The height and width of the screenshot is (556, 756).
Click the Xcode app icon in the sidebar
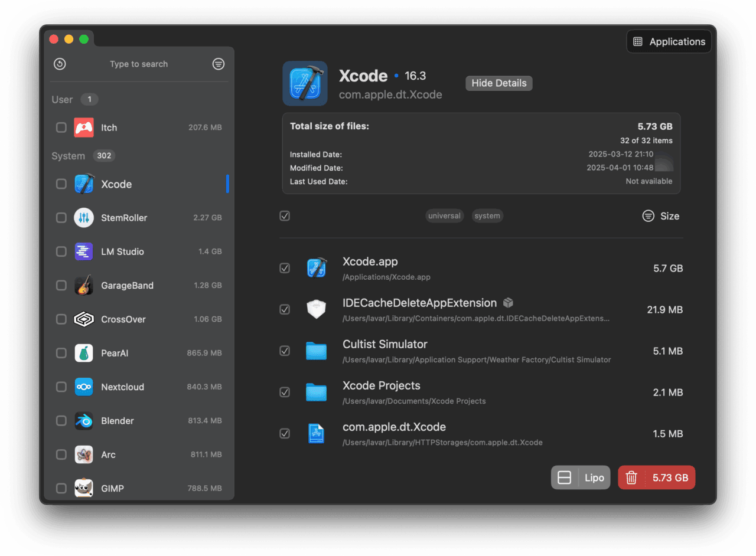(84, 184)
